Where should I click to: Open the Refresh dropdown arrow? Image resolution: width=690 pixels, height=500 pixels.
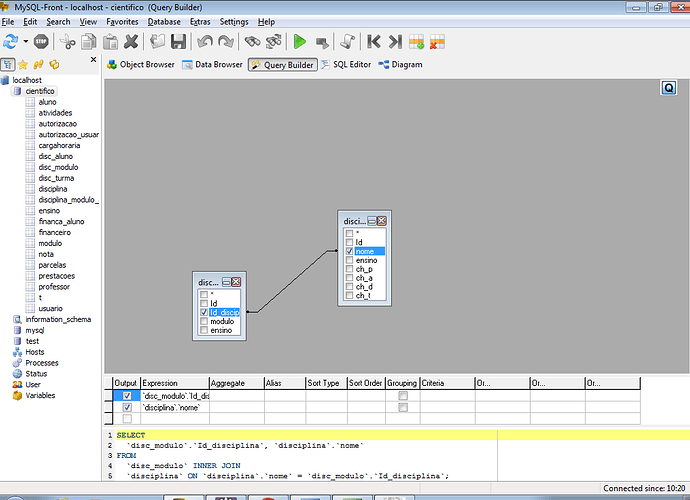coord(26,42)
